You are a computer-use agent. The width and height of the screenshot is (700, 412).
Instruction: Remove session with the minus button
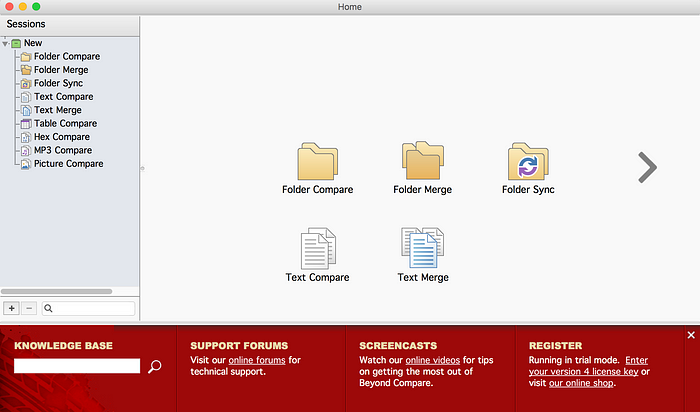click(x=29, y=308)
